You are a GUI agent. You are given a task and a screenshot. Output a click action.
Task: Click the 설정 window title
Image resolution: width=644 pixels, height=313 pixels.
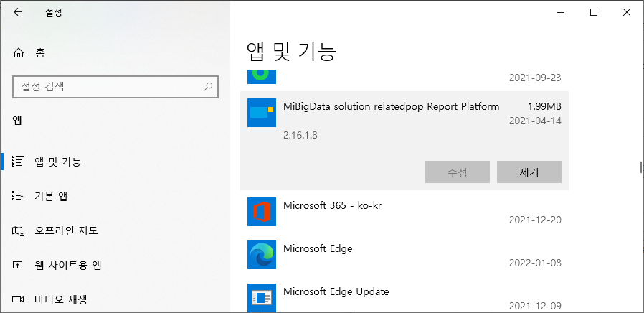[x=53, y=12]
